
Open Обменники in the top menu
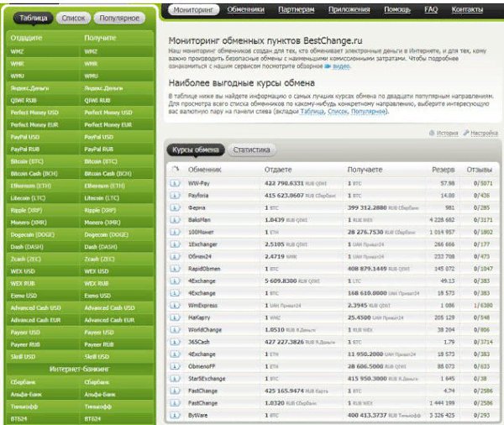click(x=246, y=9)
